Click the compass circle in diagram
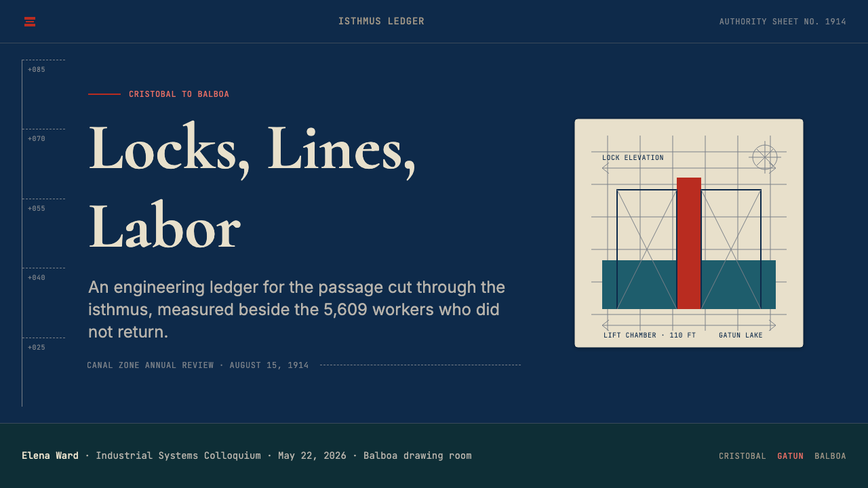 (765, 157)
